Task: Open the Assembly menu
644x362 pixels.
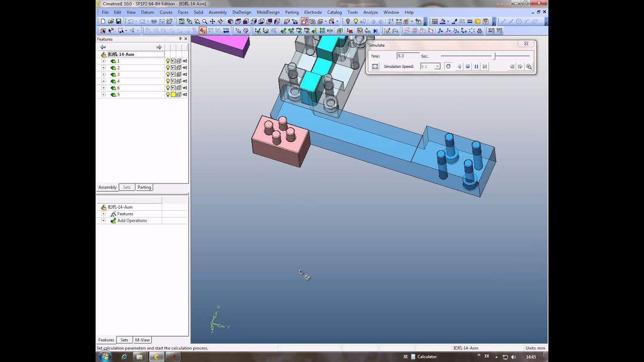Action: point(218,12)
